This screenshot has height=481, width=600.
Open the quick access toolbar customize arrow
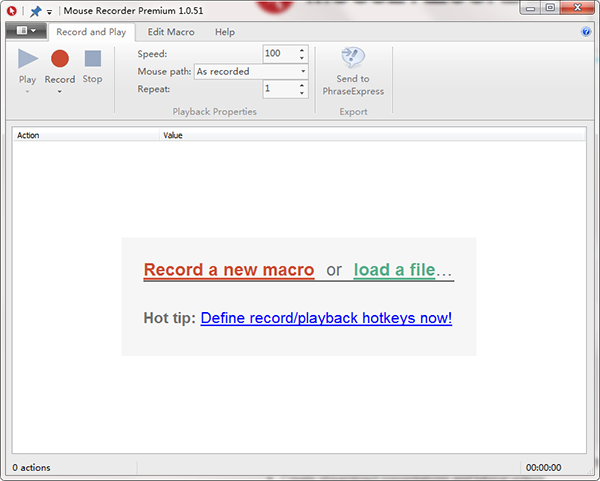[x=49, y=11]
